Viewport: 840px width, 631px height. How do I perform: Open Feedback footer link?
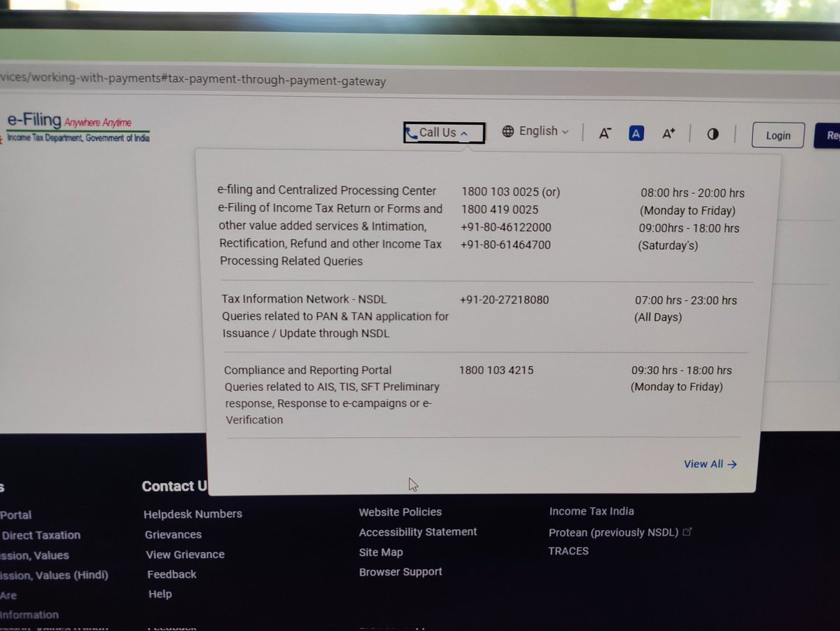pyautogui.click(x=171, y=574)
